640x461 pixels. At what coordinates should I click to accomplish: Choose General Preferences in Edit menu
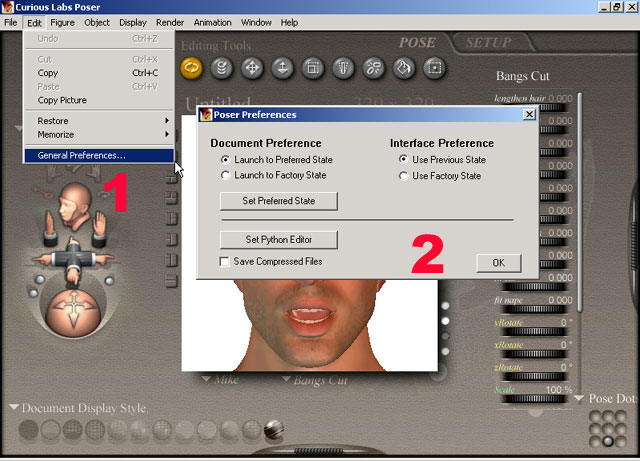tap(99, 156)
